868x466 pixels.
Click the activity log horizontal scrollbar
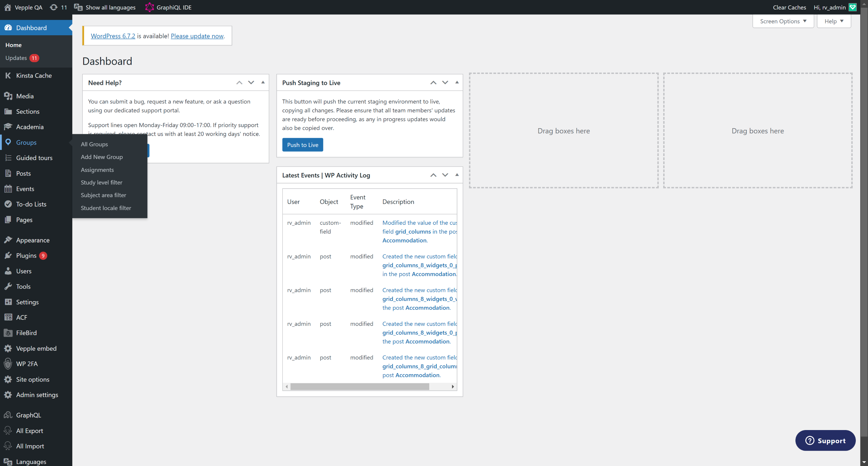(x=359, y=387)
